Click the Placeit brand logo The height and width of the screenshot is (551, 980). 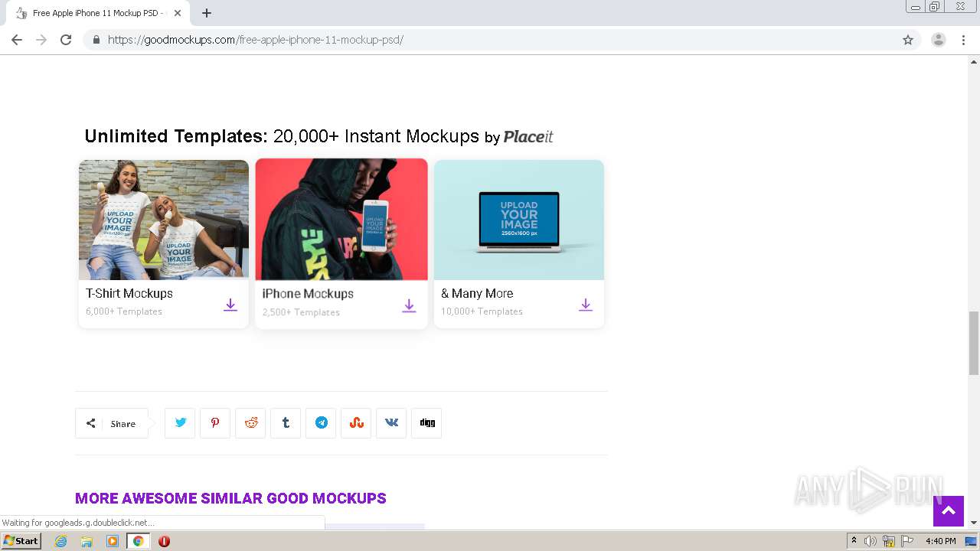(x=528, y=137)
